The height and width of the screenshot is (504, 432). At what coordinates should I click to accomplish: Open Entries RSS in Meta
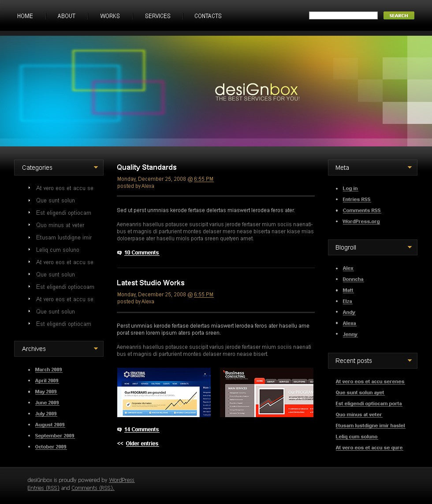click(357, 199)
